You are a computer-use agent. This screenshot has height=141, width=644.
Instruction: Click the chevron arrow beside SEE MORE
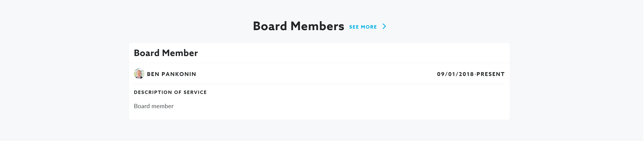tap(384, 26)
